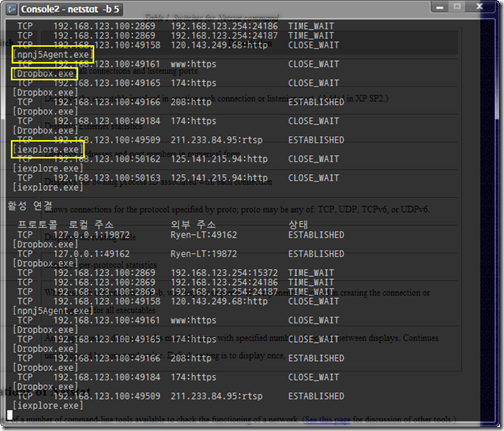Click [iexplore.exe] directly below the 50163 row
Screen dimensions: 504x431
[48, 187]
